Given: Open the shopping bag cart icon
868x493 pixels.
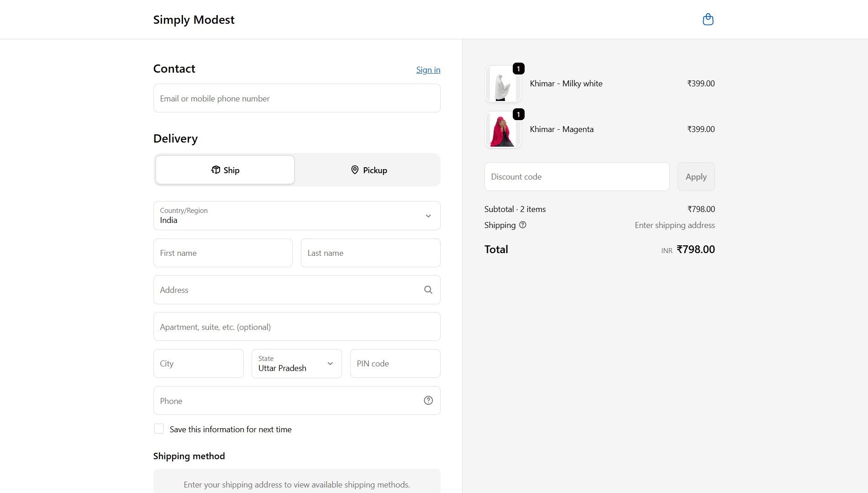Looking at the screenshot, I should point(708,19).
